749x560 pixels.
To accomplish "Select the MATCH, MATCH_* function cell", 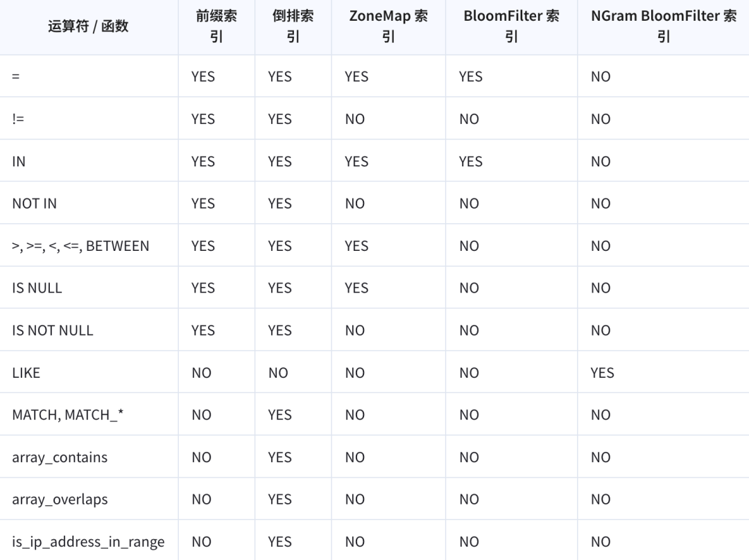I will click(x=67, y=415).
